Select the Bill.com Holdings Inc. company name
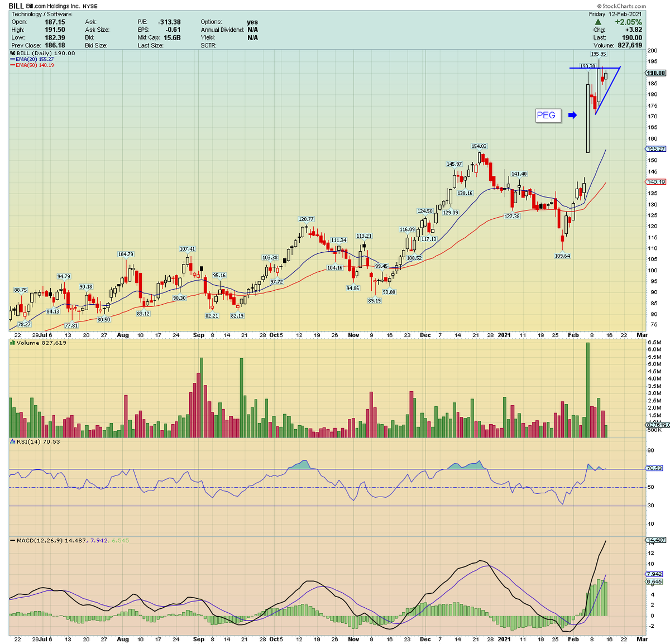Viewport: 670px width, 644px height. click(52, 6)
